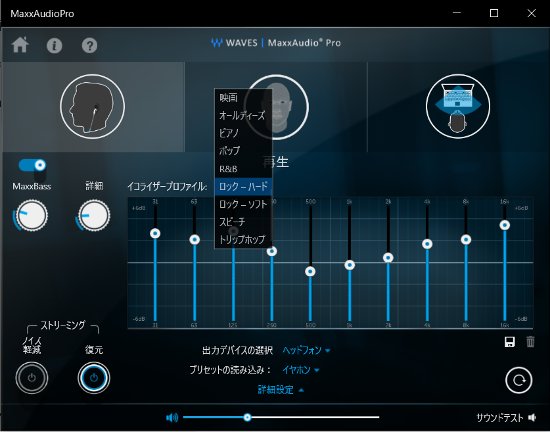Click the master volume slider handle

(247, 417)
